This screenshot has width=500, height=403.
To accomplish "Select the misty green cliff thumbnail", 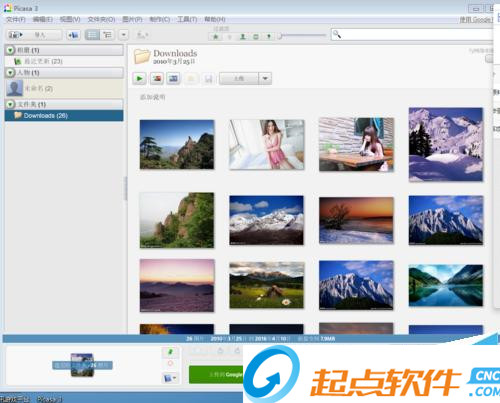I will (177, 220).
